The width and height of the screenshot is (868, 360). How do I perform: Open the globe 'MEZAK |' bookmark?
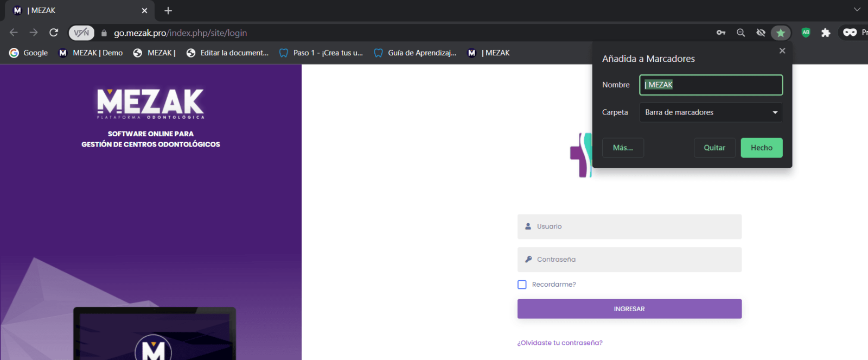[155, 53]
